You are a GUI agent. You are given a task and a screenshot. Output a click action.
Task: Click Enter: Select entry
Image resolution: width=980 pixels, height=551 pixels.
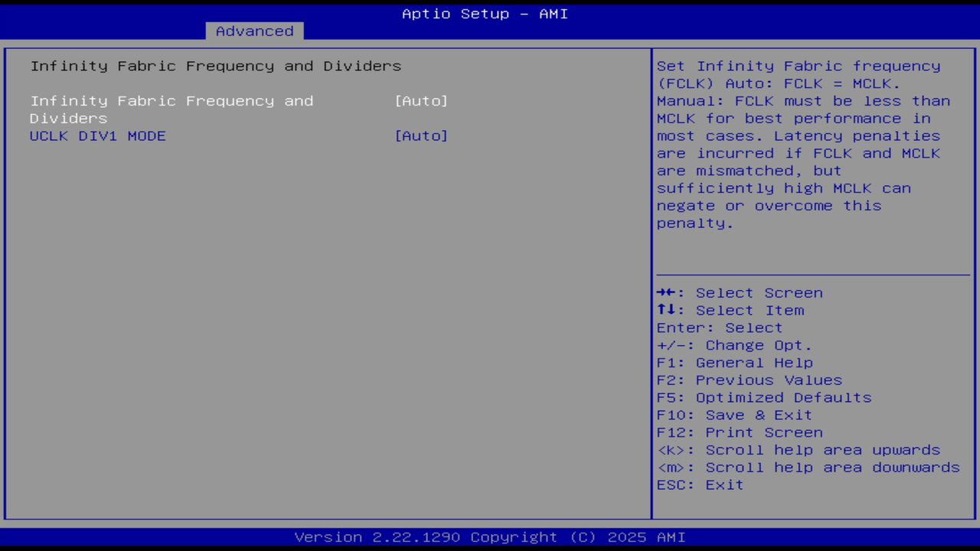click(719, 328)
